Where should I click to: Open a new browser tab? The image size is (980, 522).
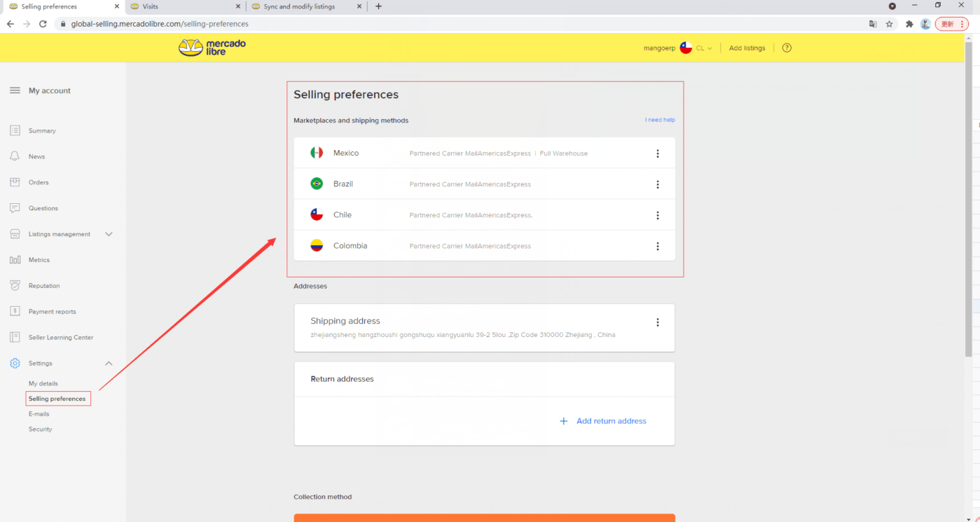(x=379, y=6)
